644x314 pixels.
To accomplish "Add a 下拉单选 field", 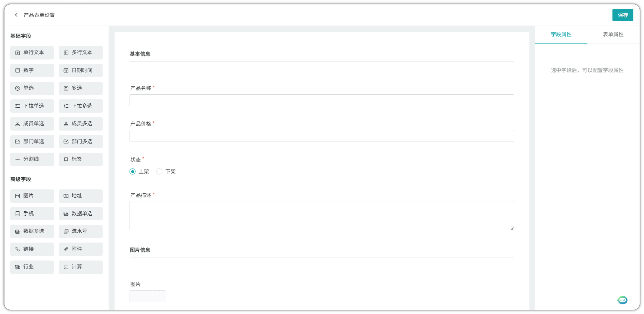I will point(32,106).
